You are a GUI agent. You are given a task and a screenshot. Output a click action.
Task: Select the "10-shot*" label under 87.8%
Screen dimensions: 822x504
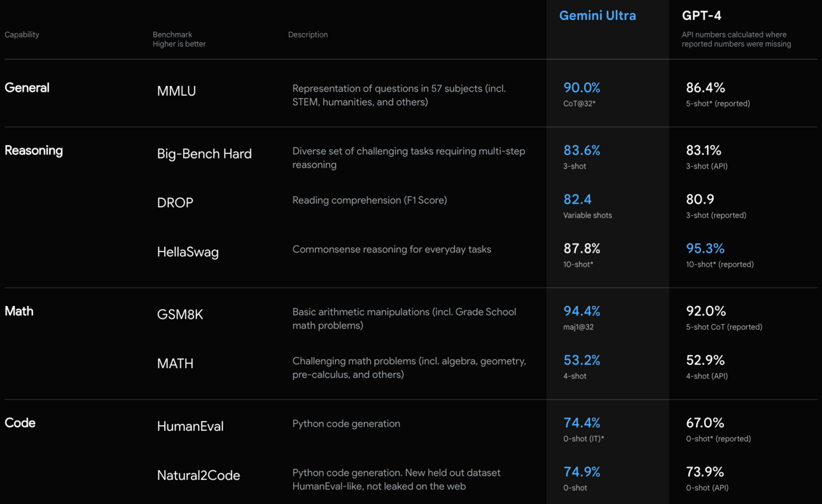pyautogui.click(x=578, y=264)
